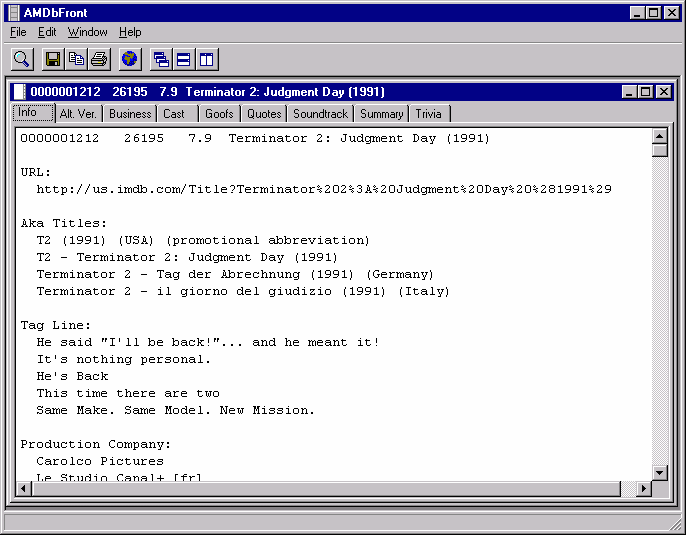This screenshot has width=686, height=535.
Task: Click 'He's Back' tag line
Action: pyautogui.click(x=72, y=376)
